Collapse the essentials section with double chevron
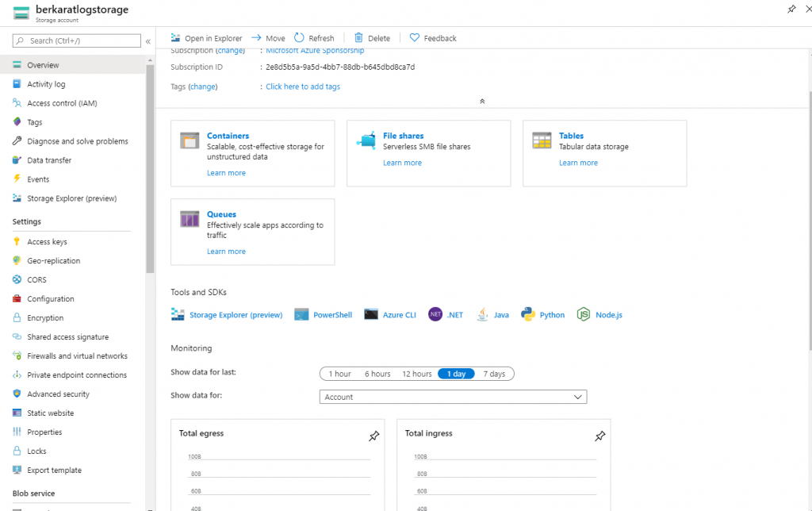812x511 pixels. tap(482, 101)
